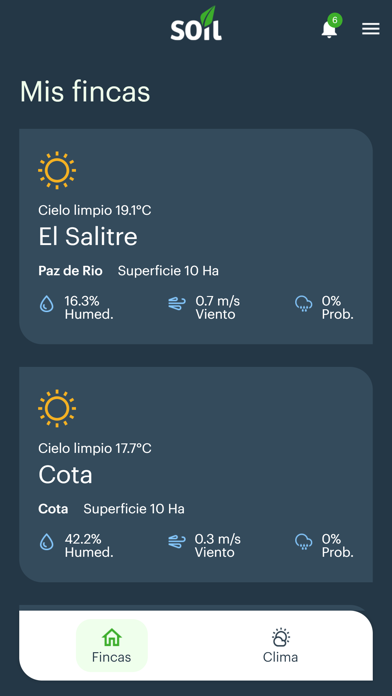392x696 pixels.
Task: Open the hamburger menu
Action: [371, 29]
